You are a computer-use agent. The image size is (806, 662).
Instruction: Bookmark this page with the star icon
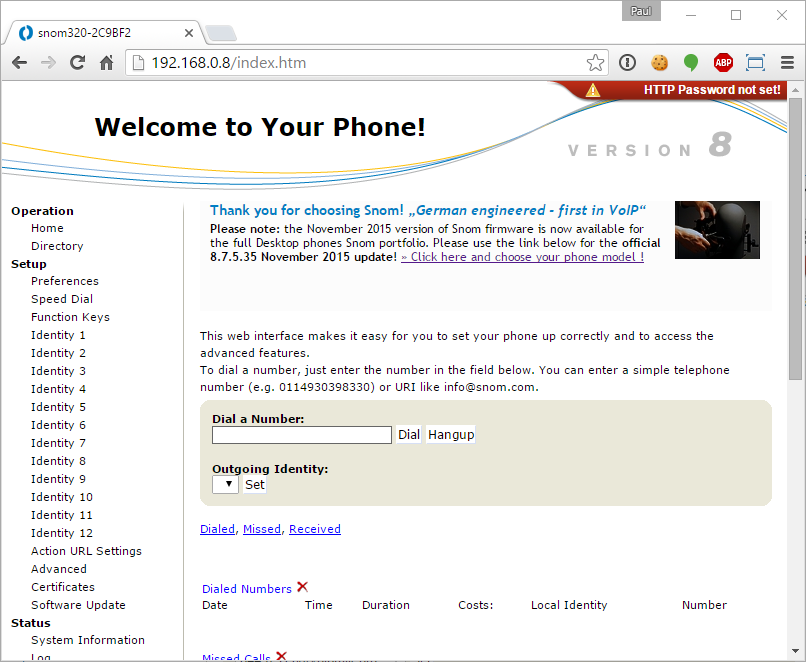(595, 63)
